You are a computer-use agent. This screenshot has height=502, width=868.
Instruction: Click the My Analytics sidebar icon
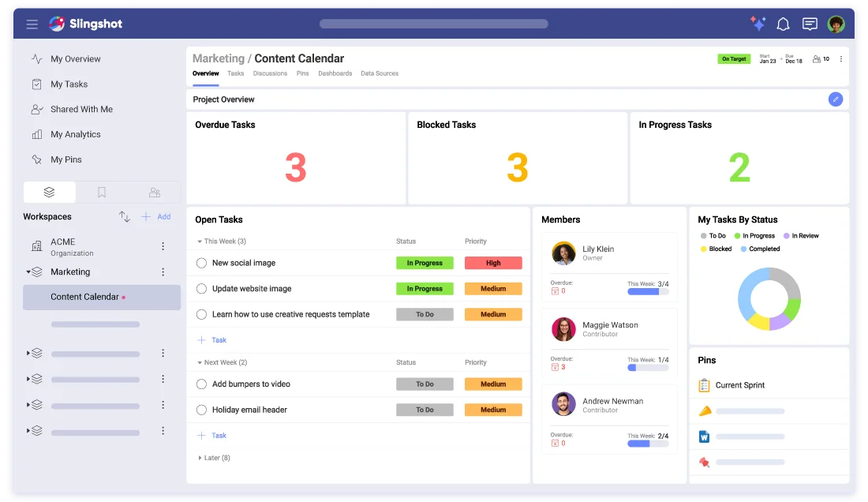tap(37, 134)
